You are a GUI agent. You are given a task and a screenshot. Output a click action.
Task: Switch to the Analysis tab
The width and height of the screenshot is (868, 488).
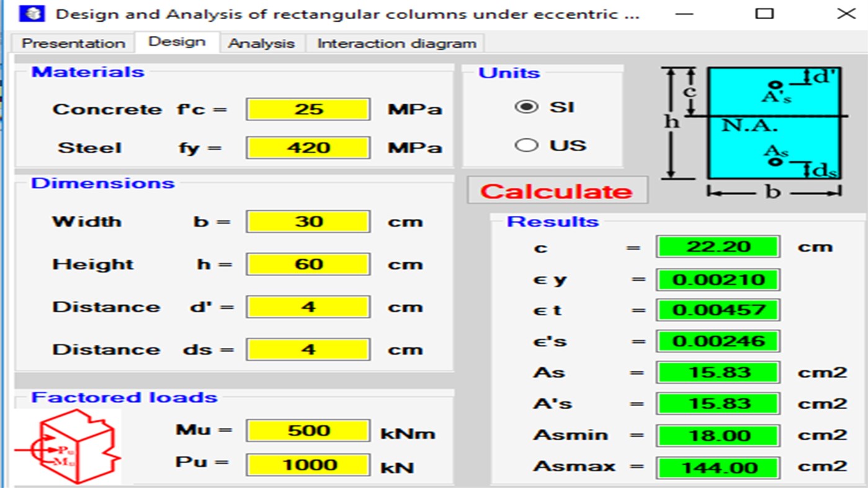coord(261,43)
